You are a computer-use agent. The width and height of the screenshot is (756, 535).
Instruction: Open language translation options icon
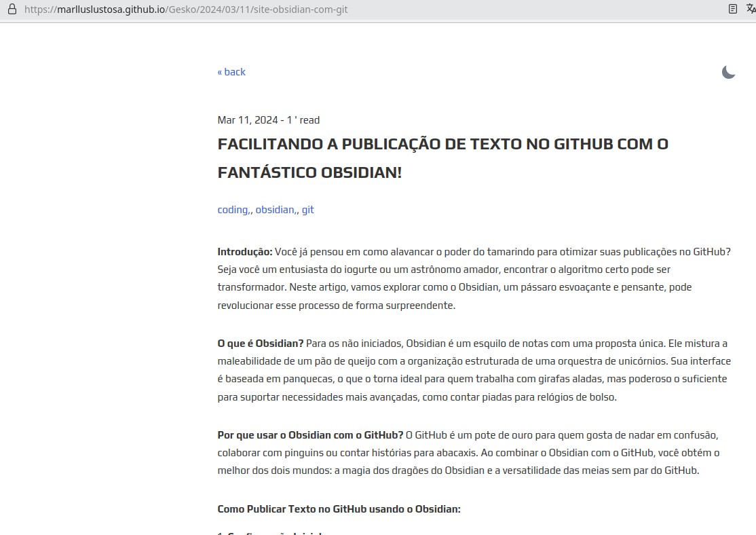[751, 9]
